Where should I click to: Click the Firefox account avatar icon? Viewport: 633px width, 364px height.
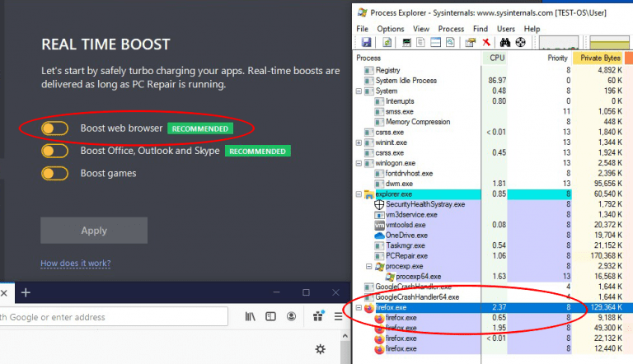click(x=291, y=316)
